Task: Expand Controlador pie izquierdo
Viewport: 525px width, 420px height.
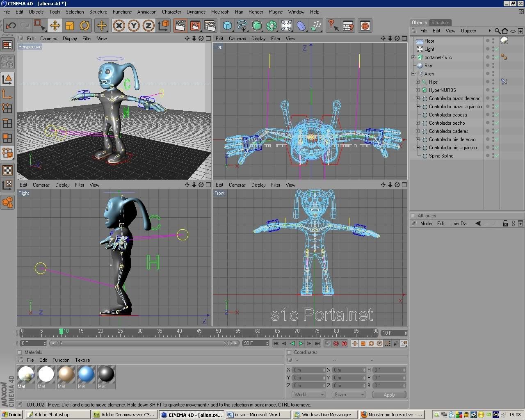Action: point(418,148)
